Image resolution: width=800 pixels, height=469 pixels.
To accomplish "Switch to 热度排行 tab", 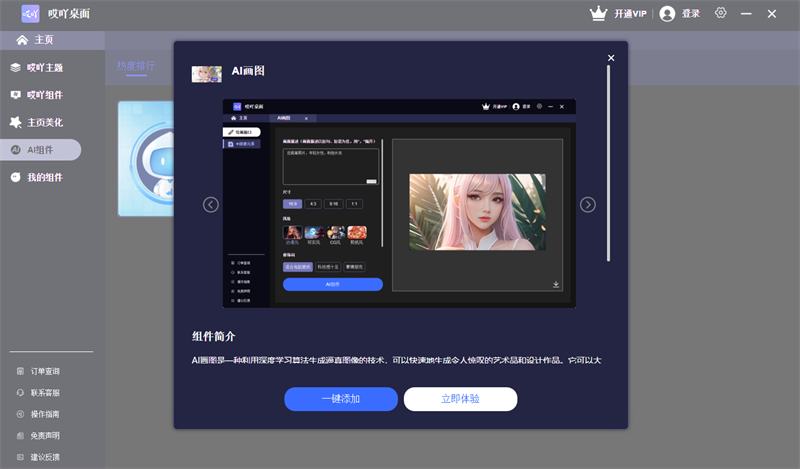I will (x=136, y=66).
